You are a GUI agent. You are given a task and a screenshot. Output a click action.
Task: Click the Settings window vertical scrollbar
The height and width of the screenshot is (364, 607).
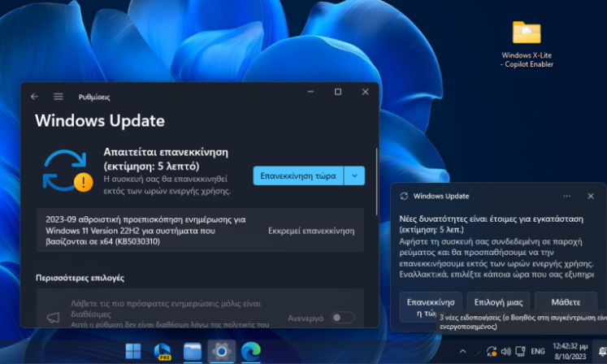pyautogui.click(x=376, y=182)
